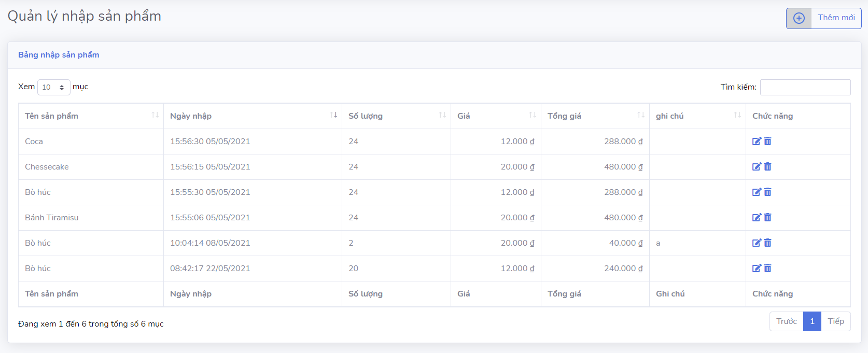Click date 10:04:14 08/05/2021
Image resolution: width=868 pixels, height=353 pixels.
click(210, 243)
